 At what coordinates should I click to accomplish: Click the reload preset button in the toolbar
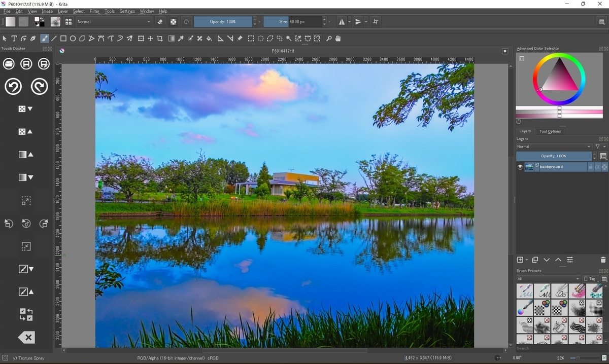pyautogui.click(x=186, y=22)
